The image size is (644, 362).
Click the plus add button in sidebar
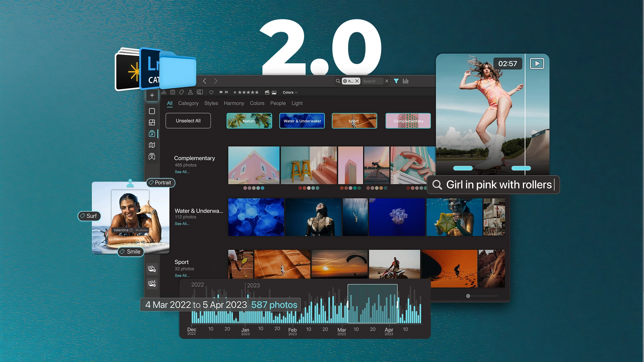pos(152,95)
